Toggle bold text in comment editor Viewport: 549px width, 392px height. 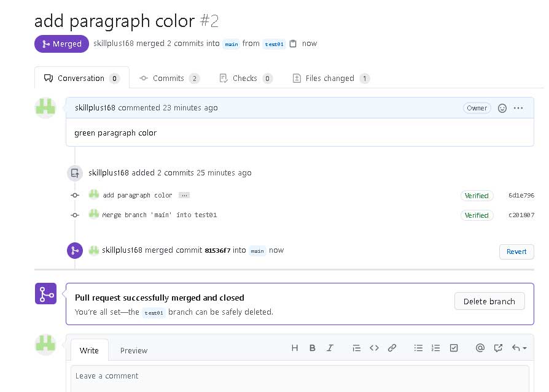(313, 348)
